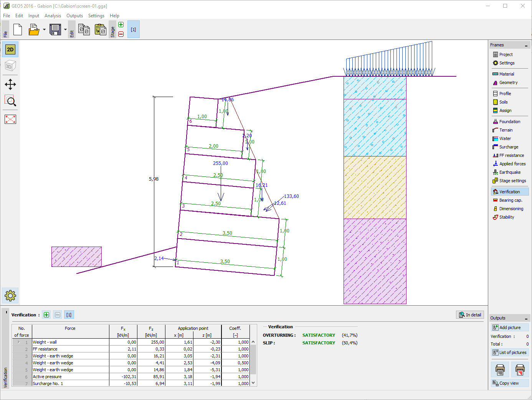Expand the open-file dropdown arrow

click(x=43, y=29)
